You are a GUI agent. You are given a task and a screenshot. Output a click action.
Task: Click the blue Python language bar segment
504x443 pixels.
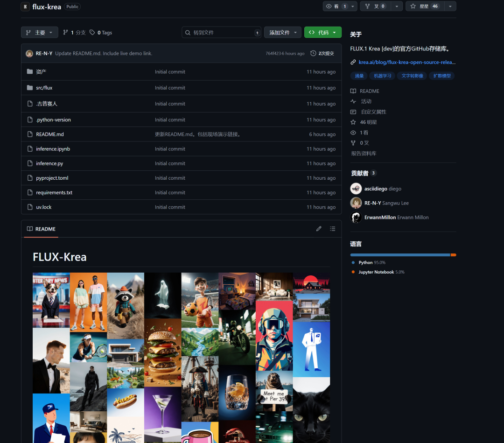point(400,255)
